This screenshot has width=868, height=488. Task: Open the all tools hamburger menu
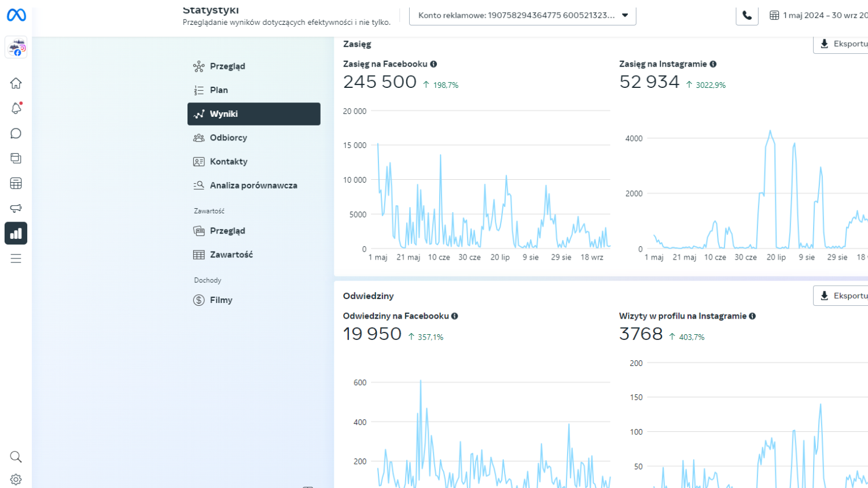(x=16, y=258)
